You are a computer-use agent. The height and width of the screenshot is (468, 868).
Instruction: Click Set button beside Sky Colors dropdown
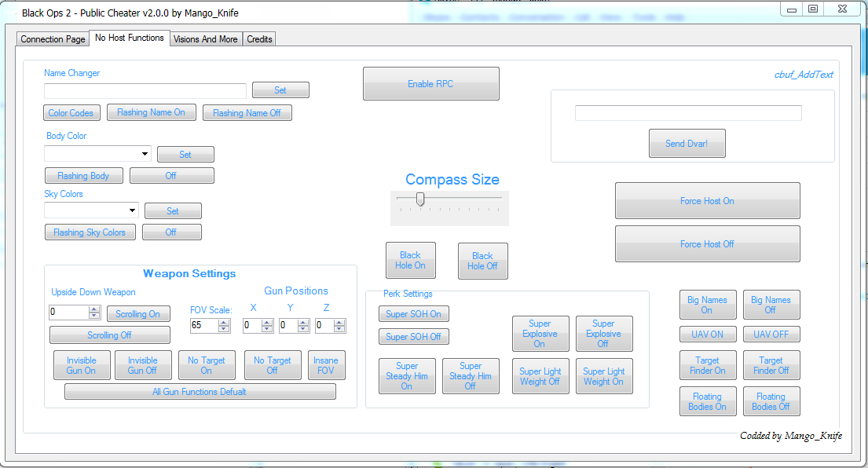(x=173, y=210)
